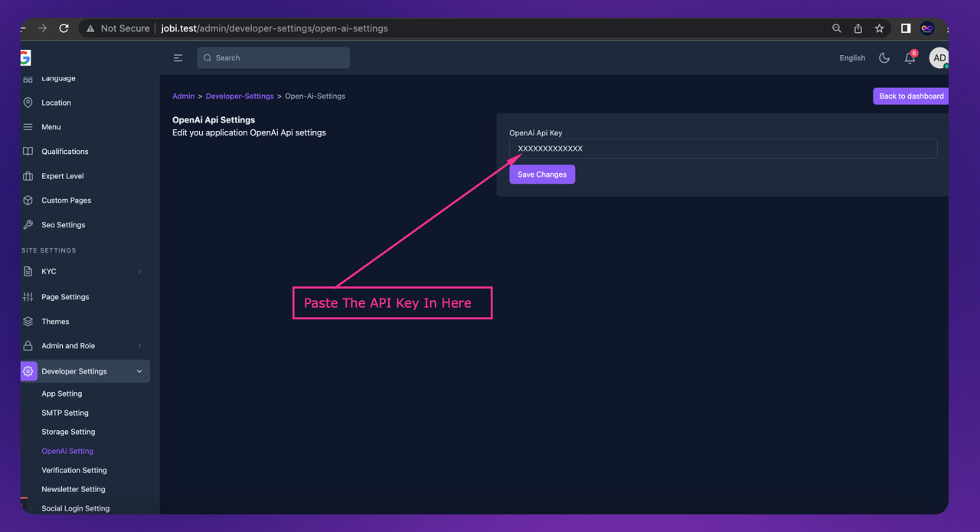Open the Not Secure site info warning
The width and height of the screenshot is (980, 532).
tap(118, 28)
